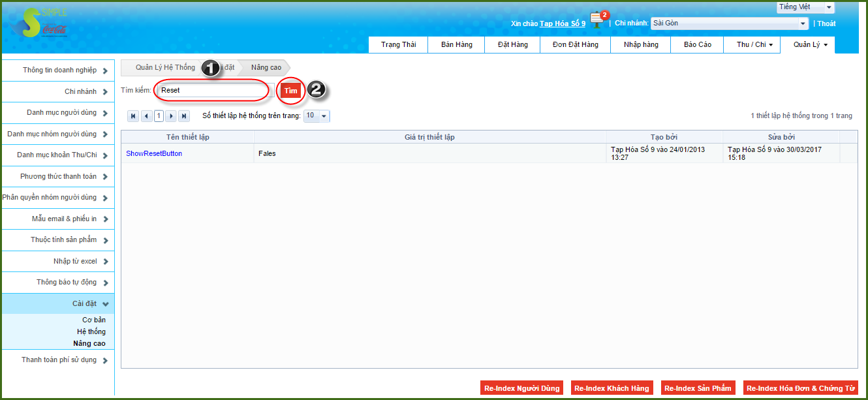Image resolution: width=868 pixels, height=400 pixels.
Task: Click the Tìm kiếm search input field
Action: [212, 91]
